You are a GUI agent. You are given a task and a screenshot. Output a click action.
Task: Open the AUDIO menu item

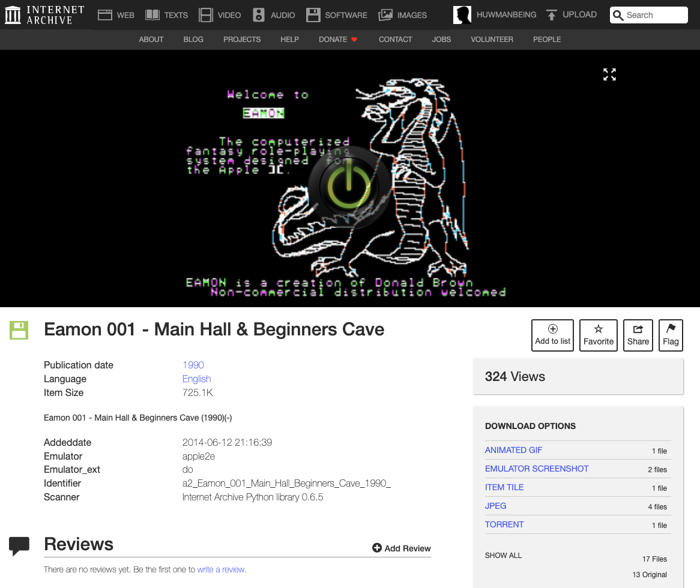point(283,15)
